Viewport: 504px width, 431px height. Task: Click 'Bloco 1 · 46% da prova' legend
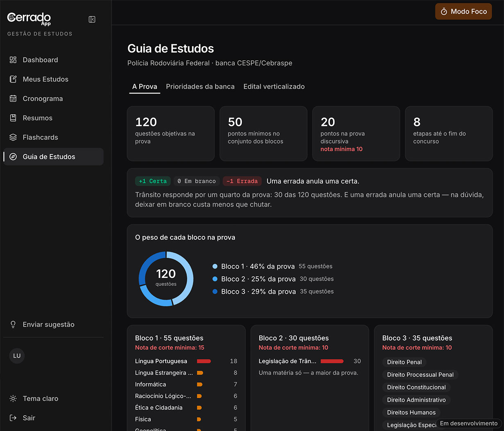point(258,266)
